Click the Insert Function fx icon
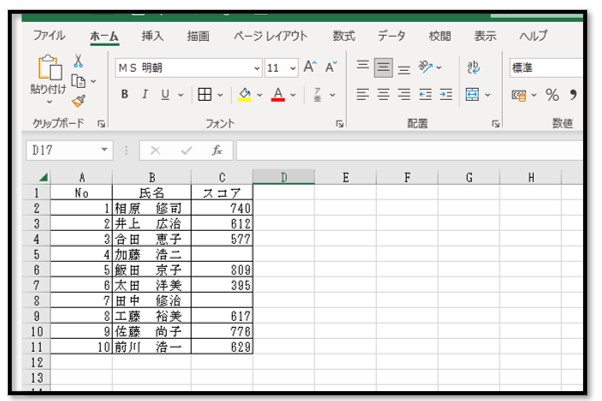The width and height of the screenshot is (602, 401). [x=217, y=150]
